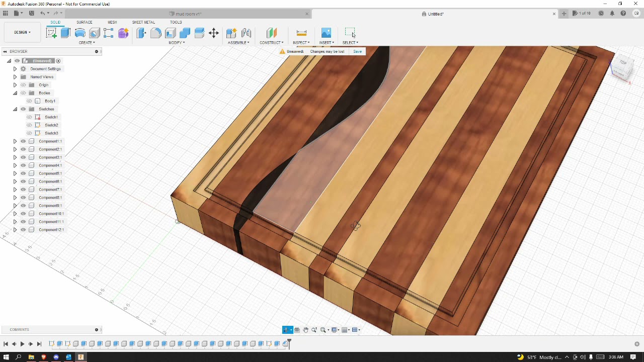Select the Create Sketch tool
The image size is (644, 362).
(51, 33)
